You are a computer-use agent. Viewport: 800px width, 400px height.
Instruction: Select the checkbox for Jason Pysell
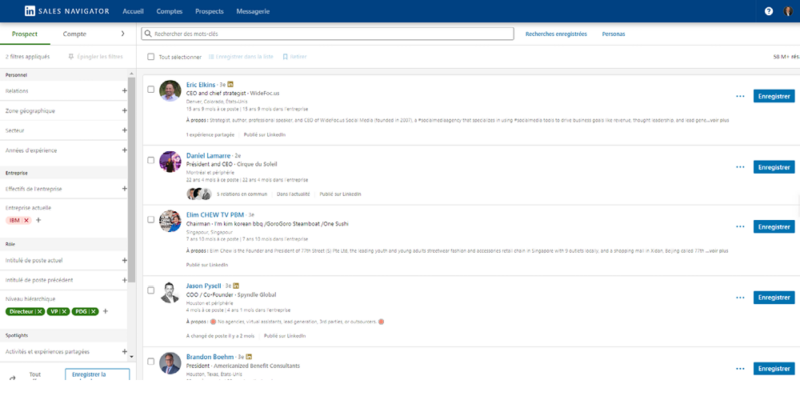point(151,290)
